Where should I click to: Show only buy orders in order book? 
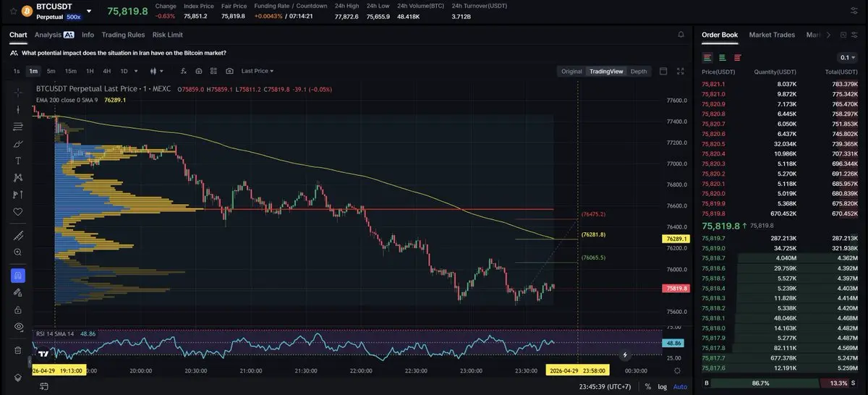(722, 57)
